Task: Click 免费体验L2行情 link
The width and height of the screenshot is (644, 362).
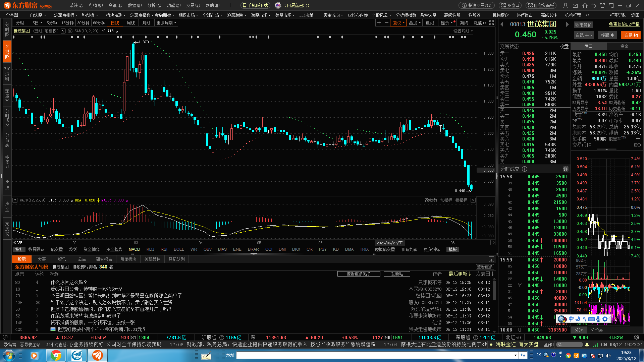Action: click(624, 24)
